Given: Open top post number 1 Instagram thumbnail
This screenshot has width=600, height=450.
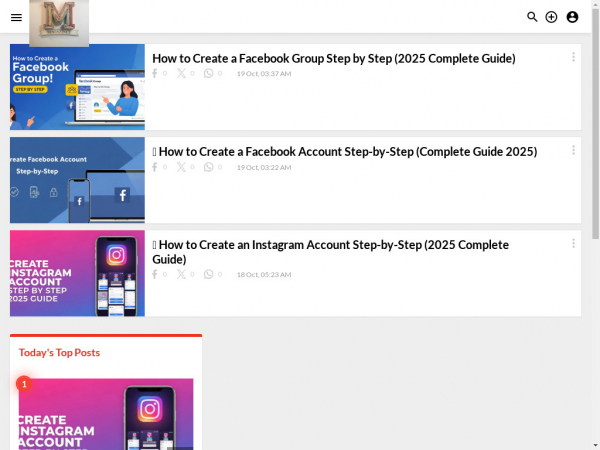Looking at the screenshot, I should (106, 414).
